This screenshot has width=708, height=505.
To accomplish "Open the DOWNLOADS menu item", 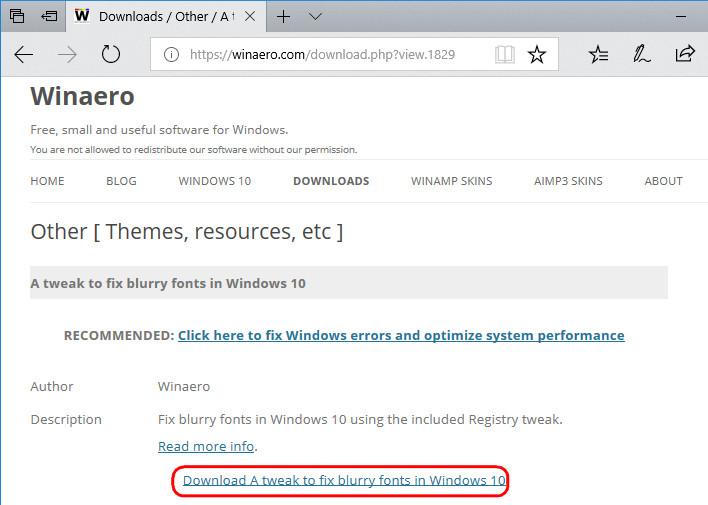I will click(331, 181).
